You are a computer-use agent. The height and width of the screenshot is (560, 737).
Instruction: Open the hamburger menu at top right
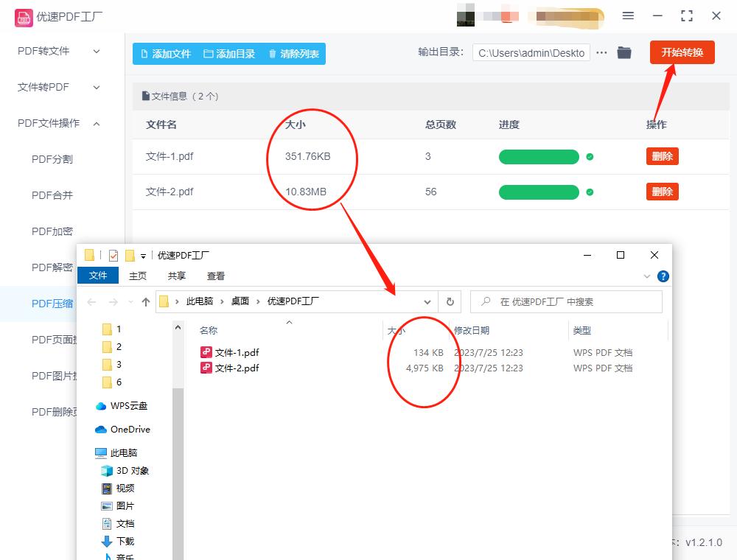[x=629, y=15]
